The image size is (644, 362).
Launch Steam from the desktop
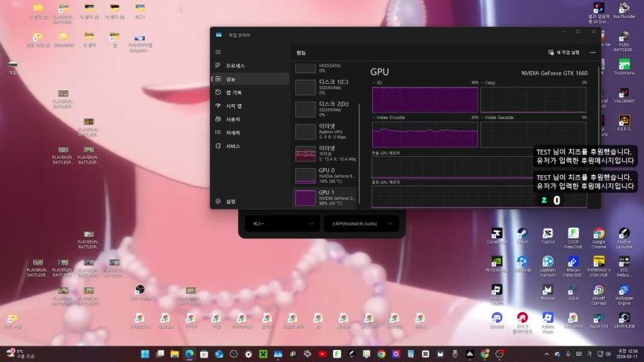pos(522,235)
